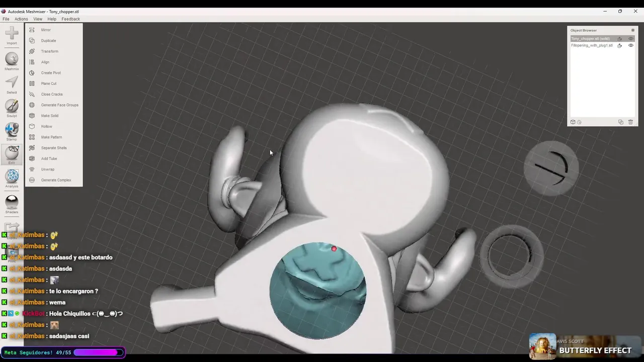Run Separate Shells
644x362 pixels.
(54, 148)
